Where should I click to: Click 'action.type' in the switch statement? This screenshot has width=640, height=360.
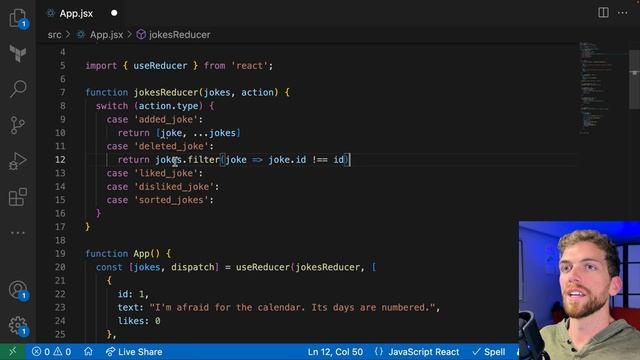pyautogui.click(x=169, y=106)
